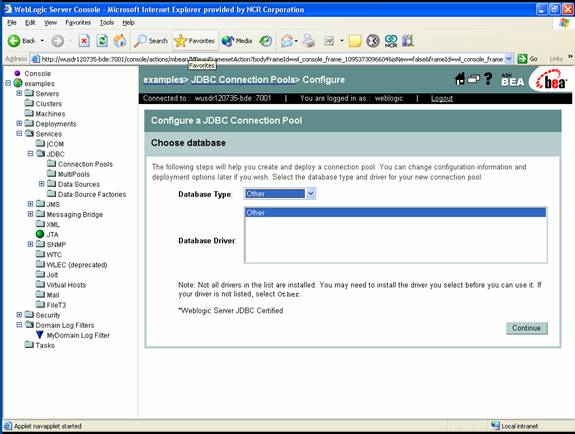The width and height of the screenshot is (575, 434).
Task: Open Search from the toolbar
Action: point(150,41)
